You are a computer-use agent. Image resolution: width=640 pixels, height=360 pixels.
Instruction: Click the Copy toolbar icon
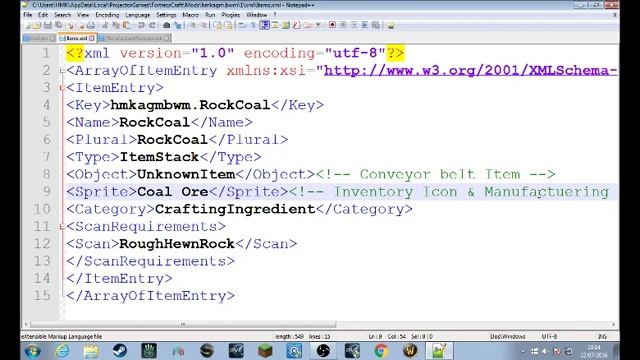116,25
